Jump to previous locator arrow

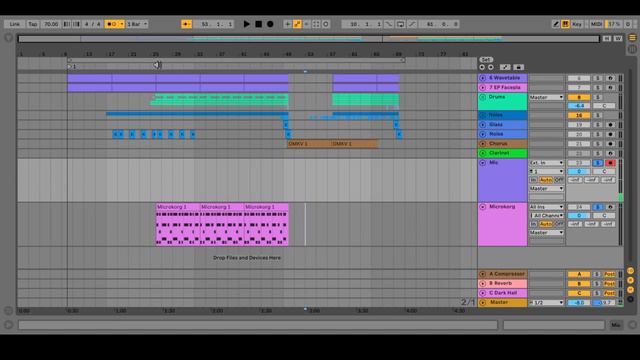pyautogui.click(x=482, y=67)
